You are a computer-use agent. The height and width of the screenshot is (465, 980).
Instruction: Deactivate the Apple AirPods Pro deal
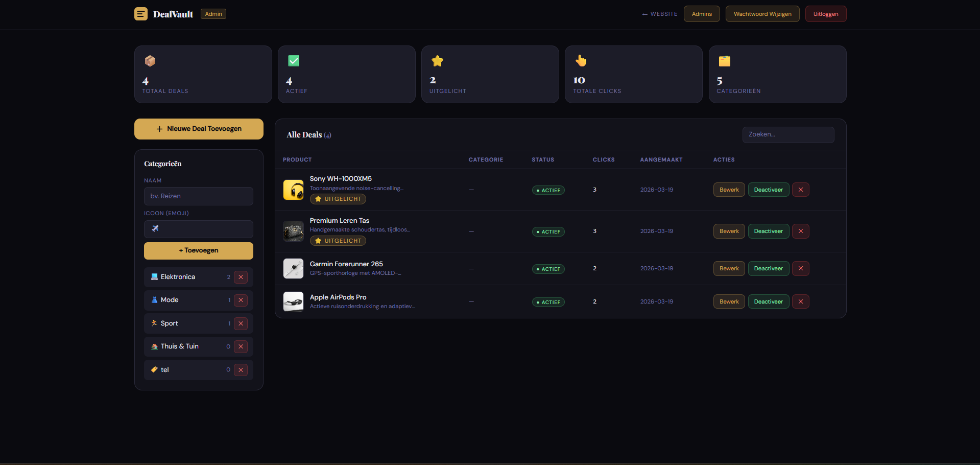769,301
